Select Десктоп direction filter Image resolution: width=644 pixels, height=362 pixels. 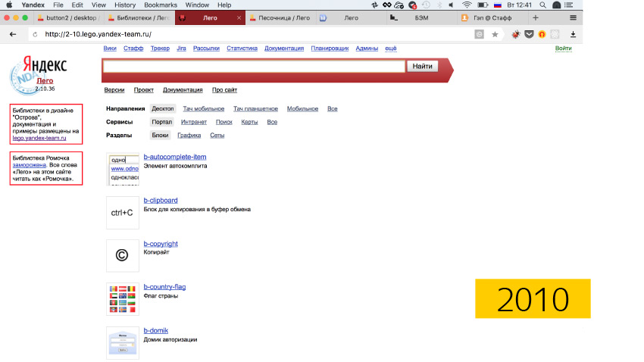pos(163,109)
